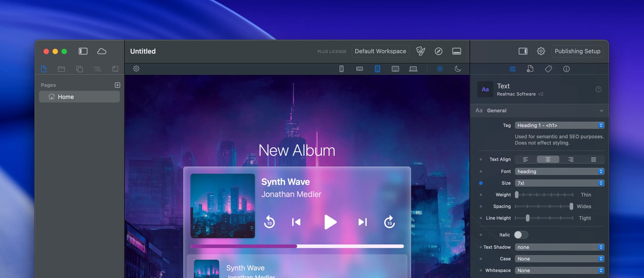Viewport: 644px width, 278px height.
Task: Select the Jonathan Medler artist text in the player
Action: tap(291, 194)
